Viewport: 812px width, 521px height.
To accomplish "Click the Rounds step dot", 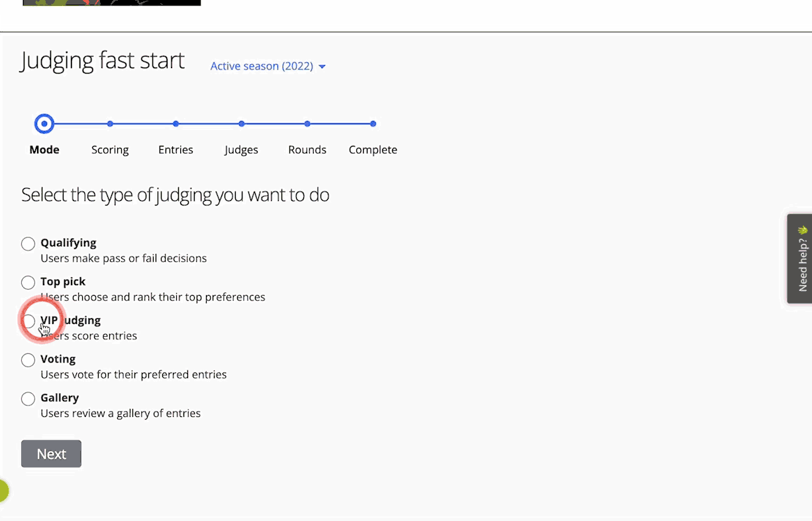I will click(307, 123).
